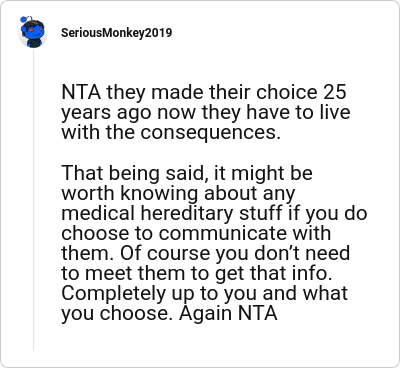Click the words 'you choose.' in the last line
400x368 pixels.
click(117, 314)
